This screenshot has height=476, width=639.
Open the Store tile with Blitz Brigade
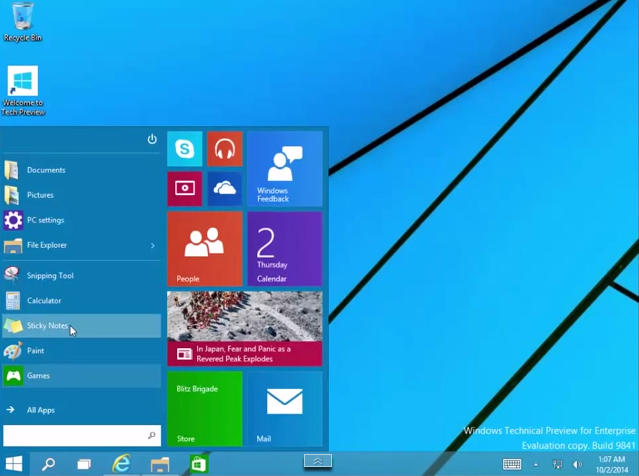coord(205,408)
